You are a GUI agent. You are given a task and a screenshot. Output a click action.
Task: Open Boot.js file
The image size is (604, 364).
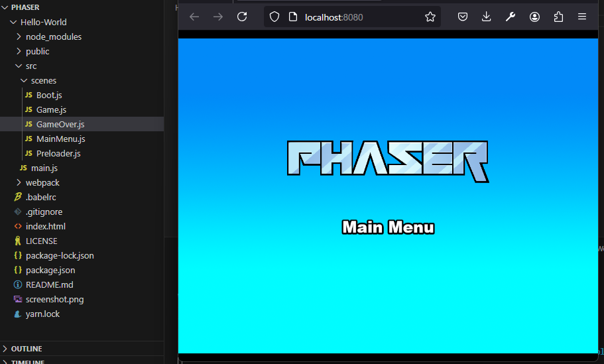tap(49, 95)
